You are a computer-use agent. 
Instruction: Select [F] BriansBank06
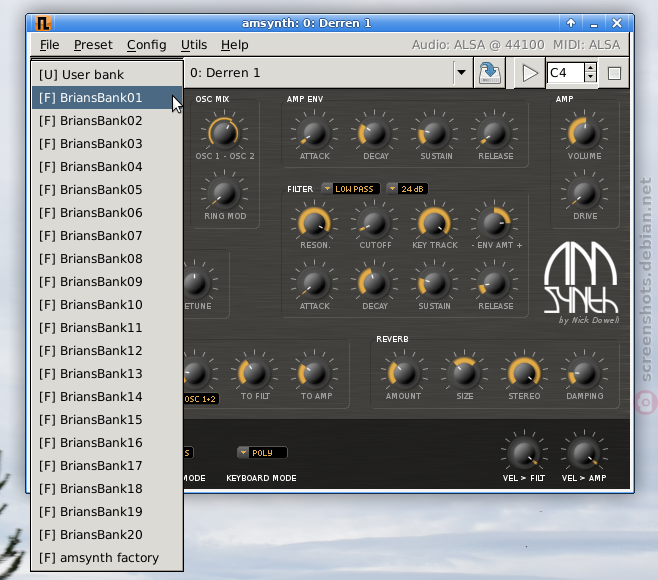[x=107, y=213]
